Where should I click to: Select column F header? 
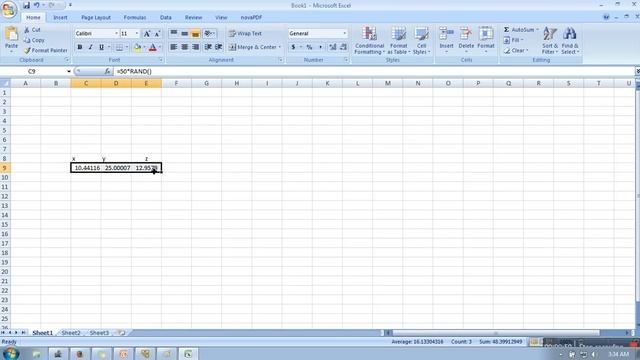click(x=176, y=83)
